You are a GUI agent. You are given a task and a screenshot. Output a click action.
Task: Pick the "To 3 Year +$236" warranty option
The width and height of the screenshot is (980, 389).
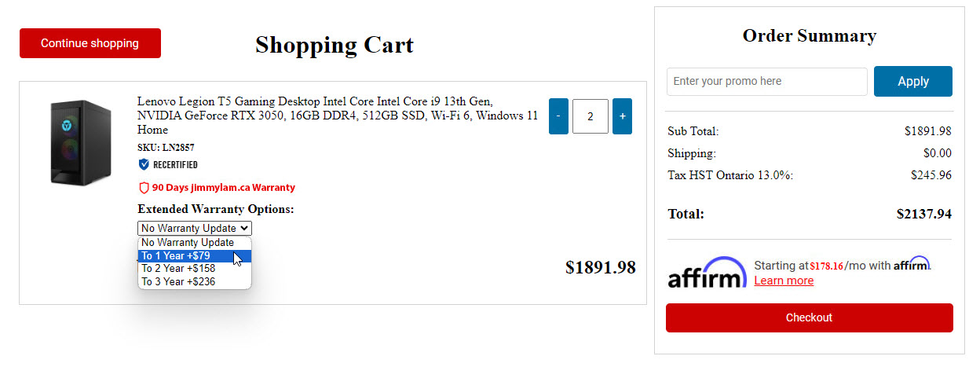pos(178,281)
